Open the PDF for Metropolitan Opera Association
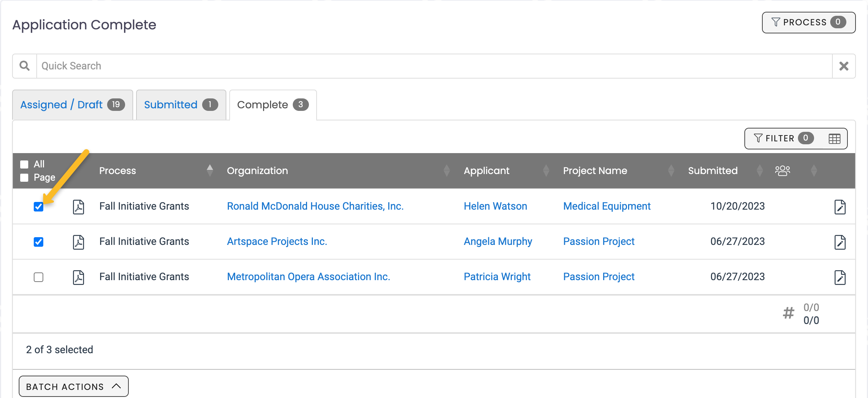The height and width of the screenshot is (398, 868). (79, 277)
